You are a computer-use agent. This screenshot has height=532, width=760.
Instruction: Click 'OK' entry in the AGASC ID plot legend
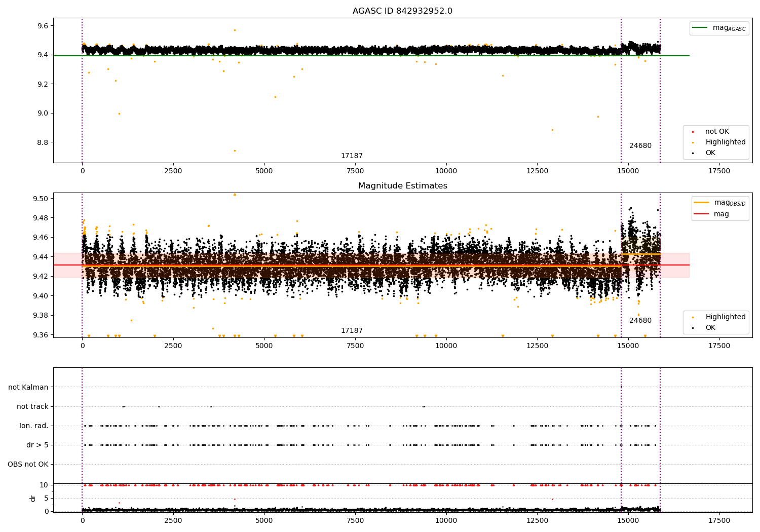710,153
